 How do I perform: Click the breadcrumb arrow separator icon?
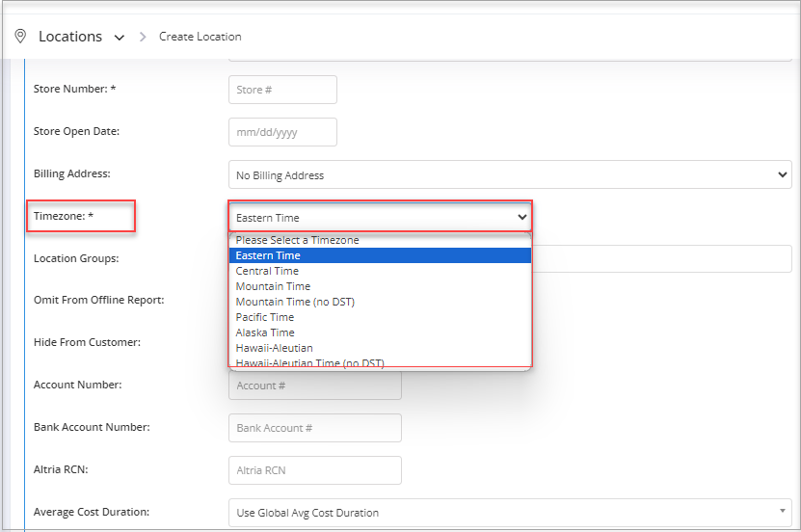click(143, 37)
